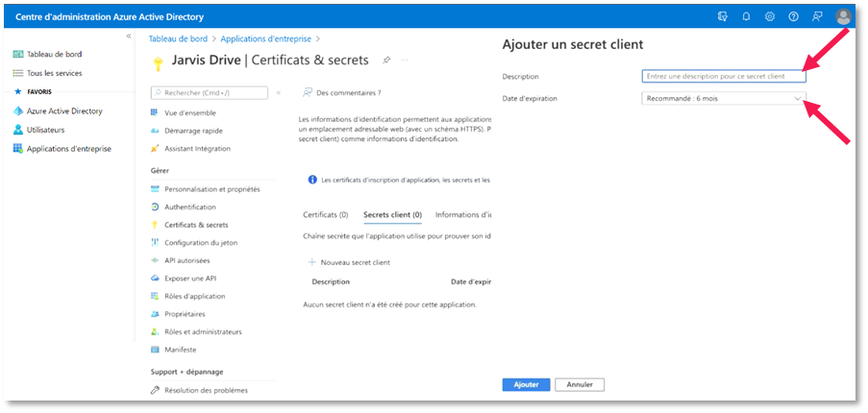Click the help question mark icon
Viewport: 868px width, 413px height.
pyautogui.click(x=793, y=17)
